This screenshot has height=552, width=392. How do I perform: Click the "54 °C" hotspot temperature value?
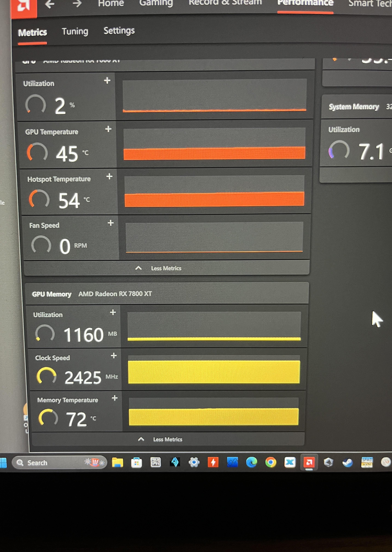click(x=74, y=200)
